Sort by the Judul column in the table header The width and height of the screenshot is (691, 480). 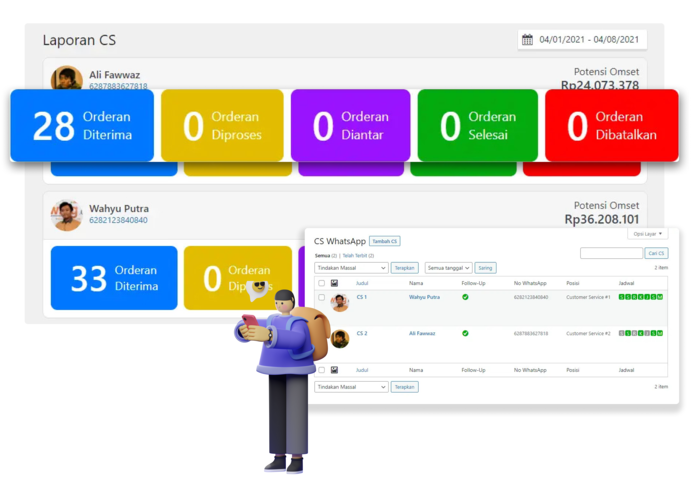[x=362, y=283]
